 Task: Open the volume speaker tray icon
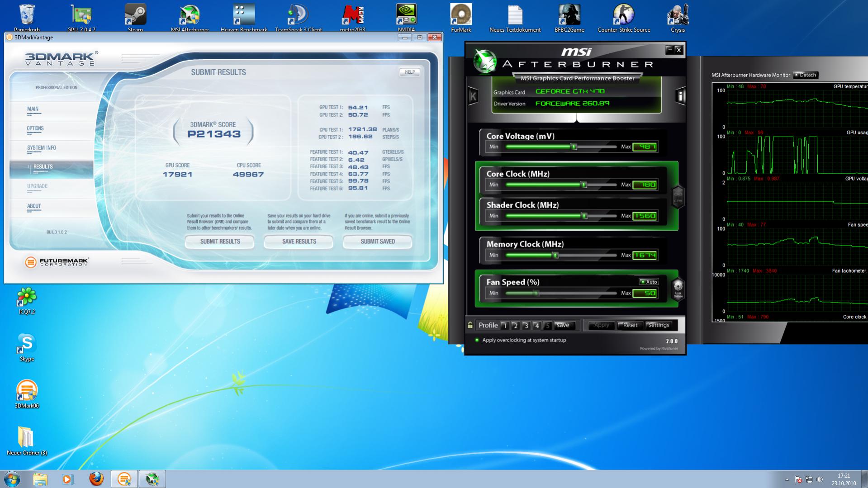click(820, 479)
